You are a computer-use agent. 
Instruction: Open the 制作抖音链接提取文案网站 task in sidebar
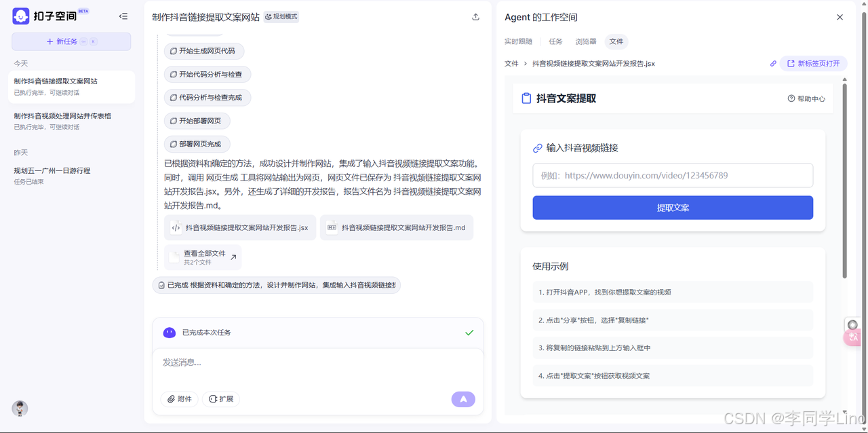(71, 86)
